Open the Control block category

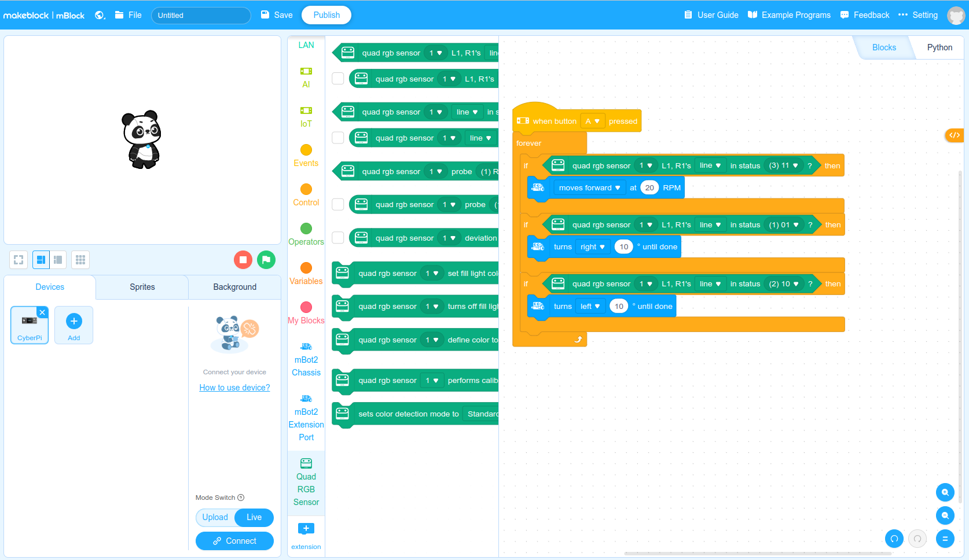306,195
